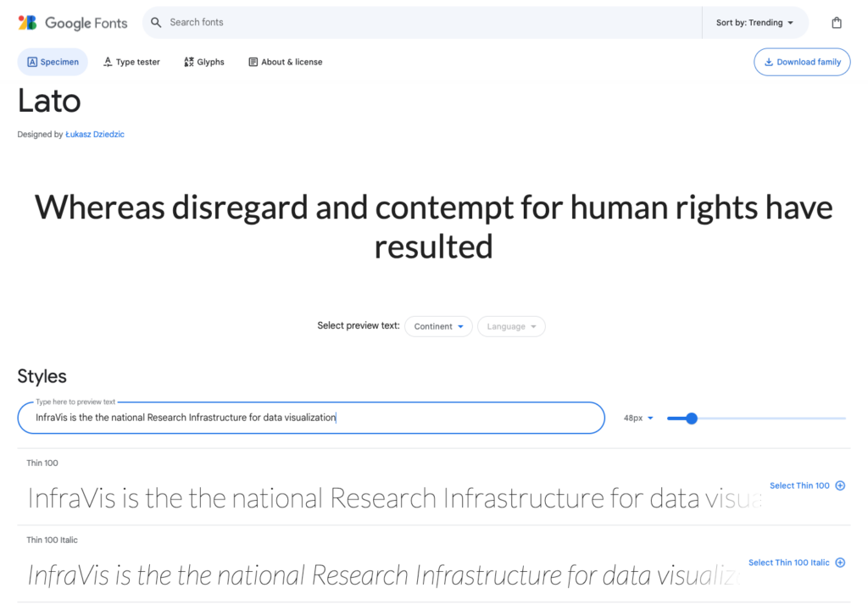Click the plus icon for Select Thin 100 Italic

[840, 563]
